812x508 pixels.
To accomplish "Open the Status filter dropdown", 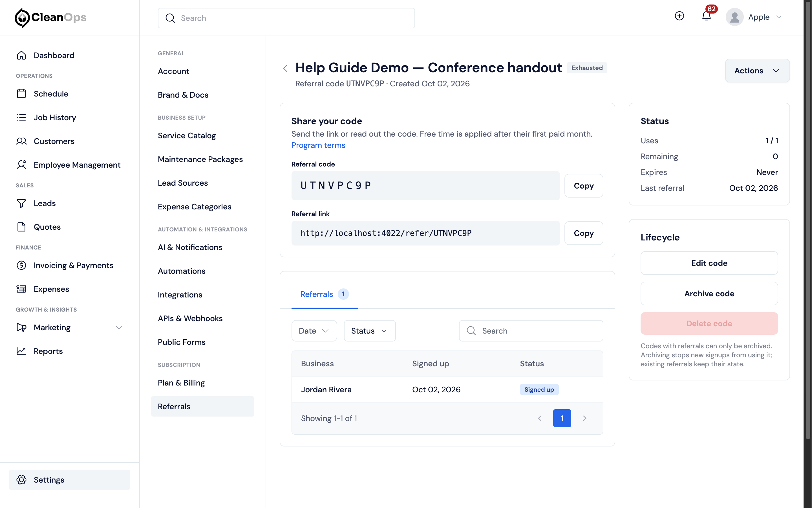I will click(369, 330).
